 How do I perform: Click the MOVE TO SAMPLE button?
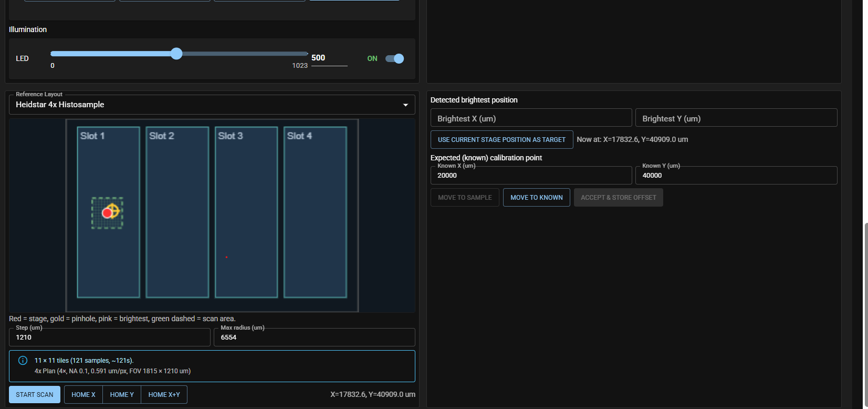pyautogui.click(x=465, y=198)
